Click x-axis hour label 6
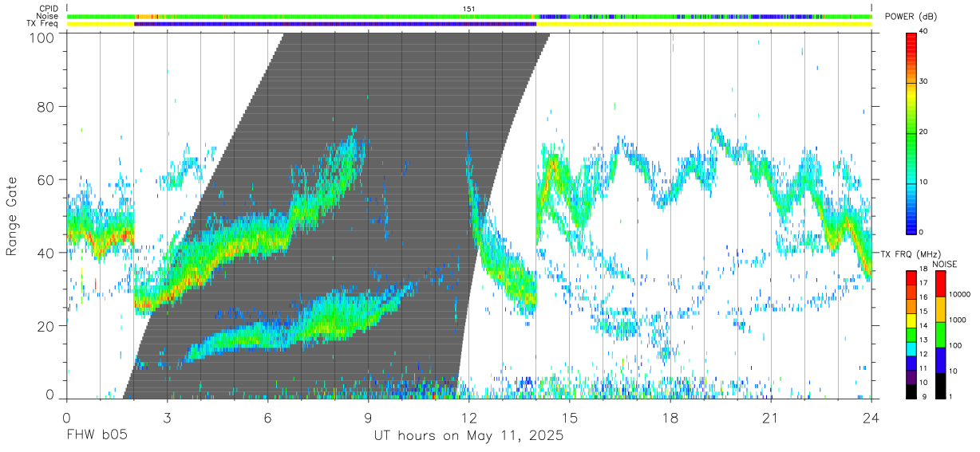The image size is (980, 452). (x=268, y=418)
